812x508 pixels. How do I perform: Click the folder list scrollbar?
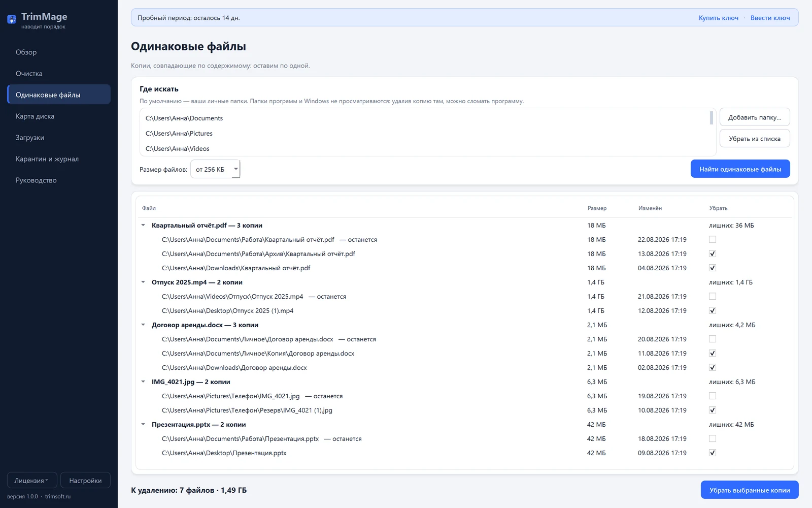click(x=712, y=118)
